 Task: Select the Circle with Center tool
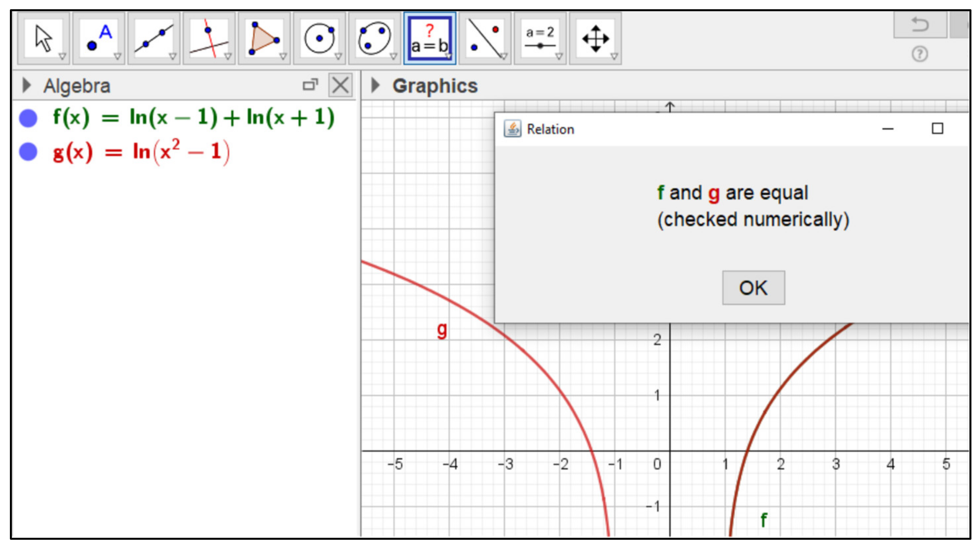319,39
